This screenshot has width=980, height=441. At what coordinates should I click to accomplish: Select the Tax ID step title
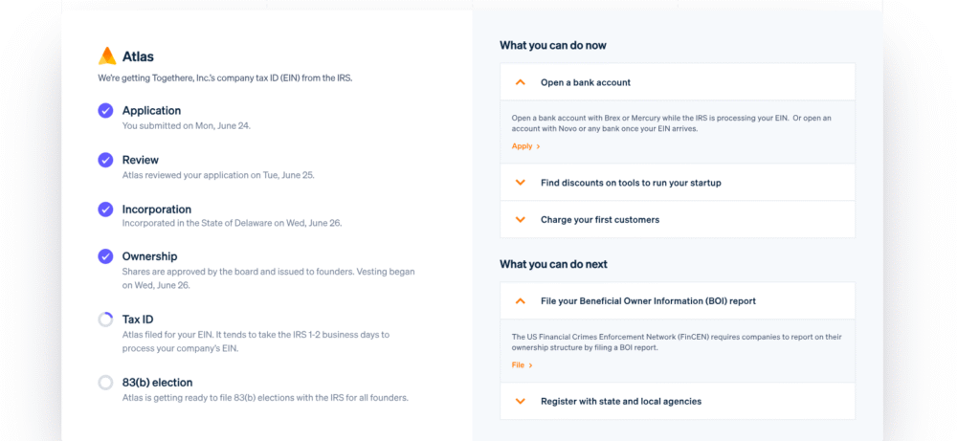[x=138, y=320]
